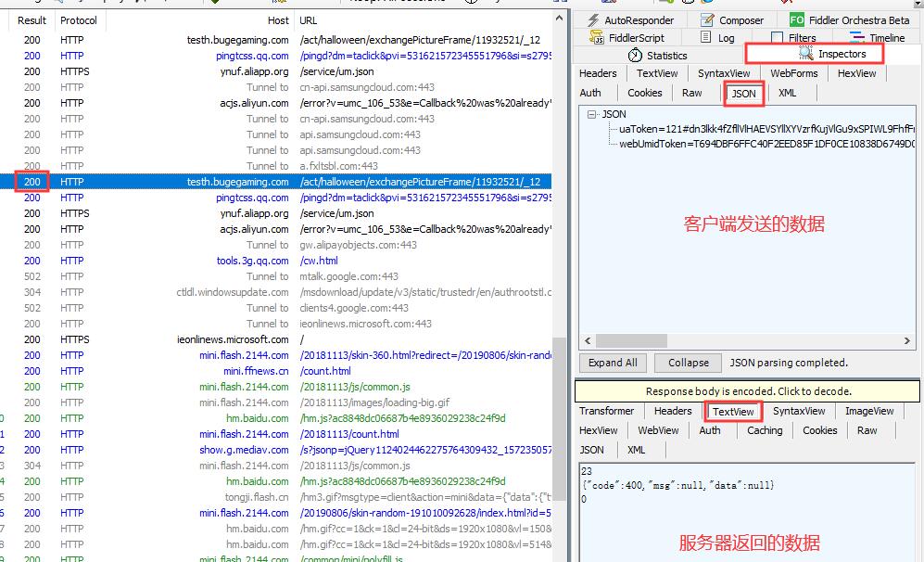Open the request TextView inspector tab
The width and height of the screenshot is (924, 562).
point(657,73)
